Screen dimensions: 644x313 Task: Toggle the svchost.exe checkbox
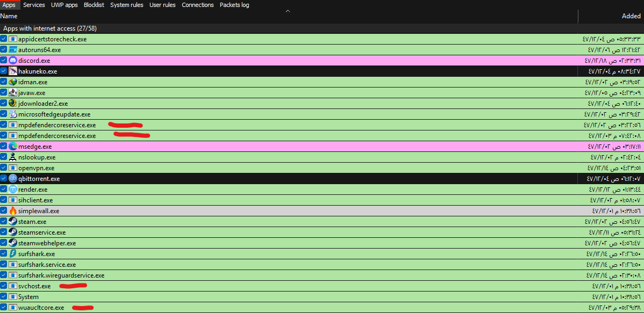4,286
